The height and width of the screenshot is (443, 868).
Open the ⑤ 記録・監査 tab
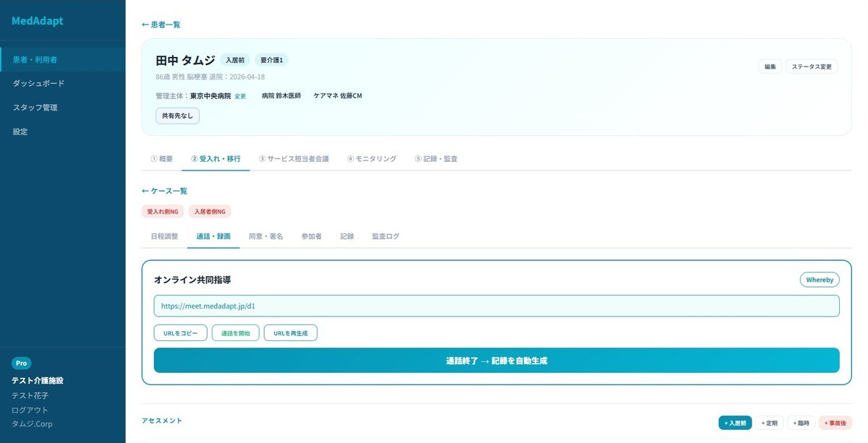click(436, 159)
